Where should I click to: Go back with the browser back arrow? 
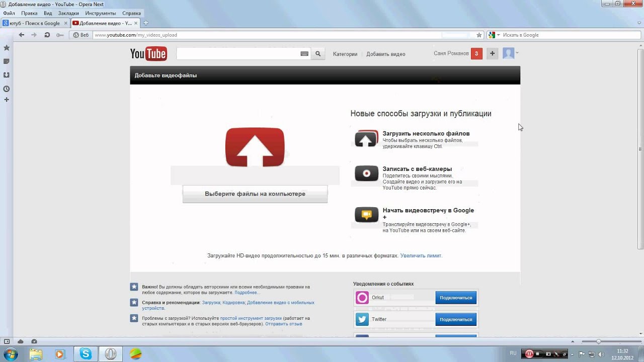tap(21, 35)
